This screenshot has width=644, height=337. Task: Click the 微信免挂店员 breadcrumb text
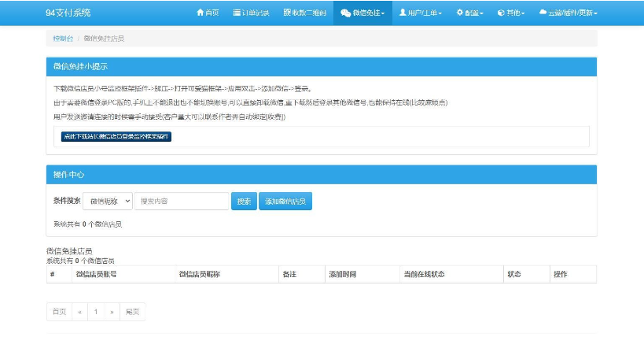coord(104,39)
